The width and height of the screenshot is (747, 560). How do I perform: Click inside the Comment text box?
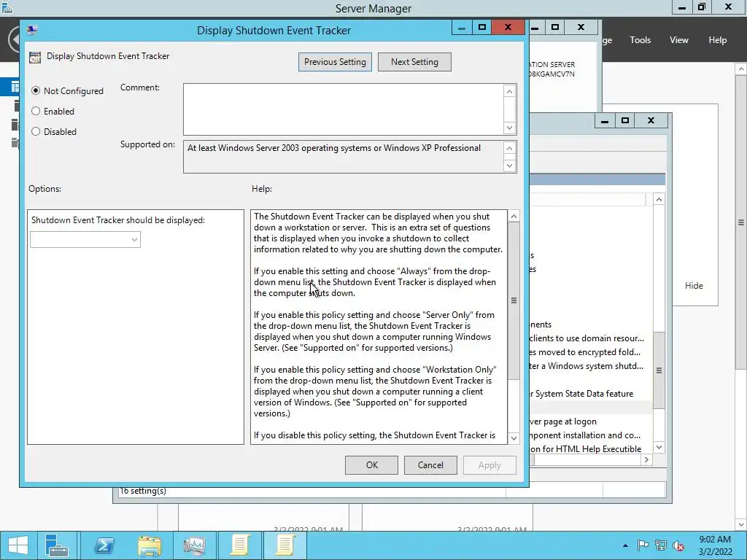pos(344,109)
